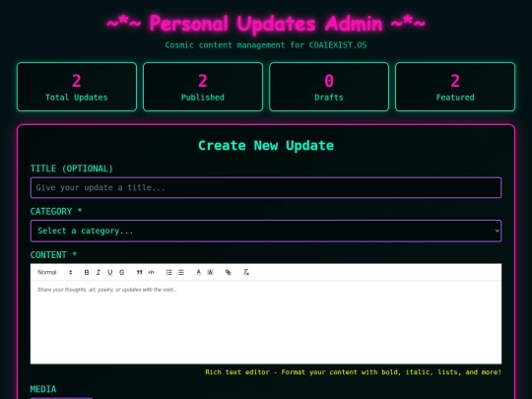Click inside the rich text content area

[x=266, y=322]
